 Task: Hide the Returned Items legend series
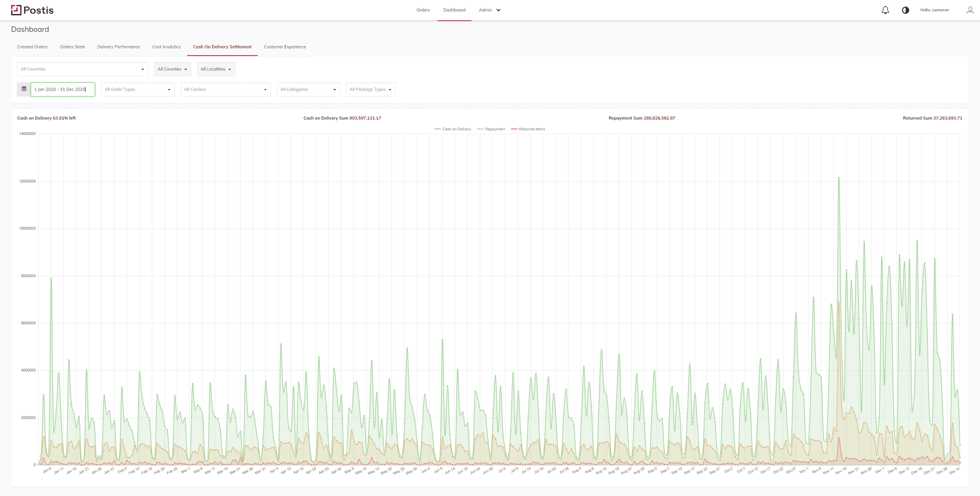[x=528, y=129]
